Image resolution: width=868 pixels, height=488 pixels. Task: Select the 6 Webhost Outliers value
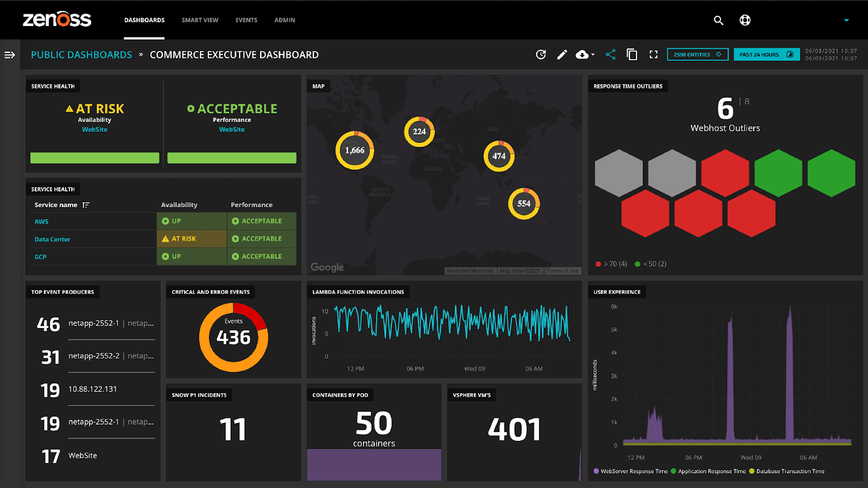coord(725,108)
